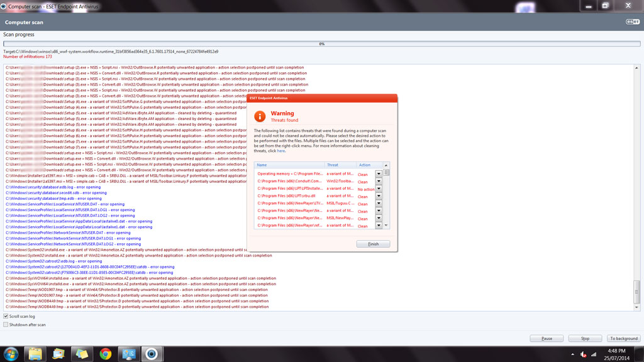Click the network signal tray icon
Screen dimensions: 644x362
coord(594,354)
